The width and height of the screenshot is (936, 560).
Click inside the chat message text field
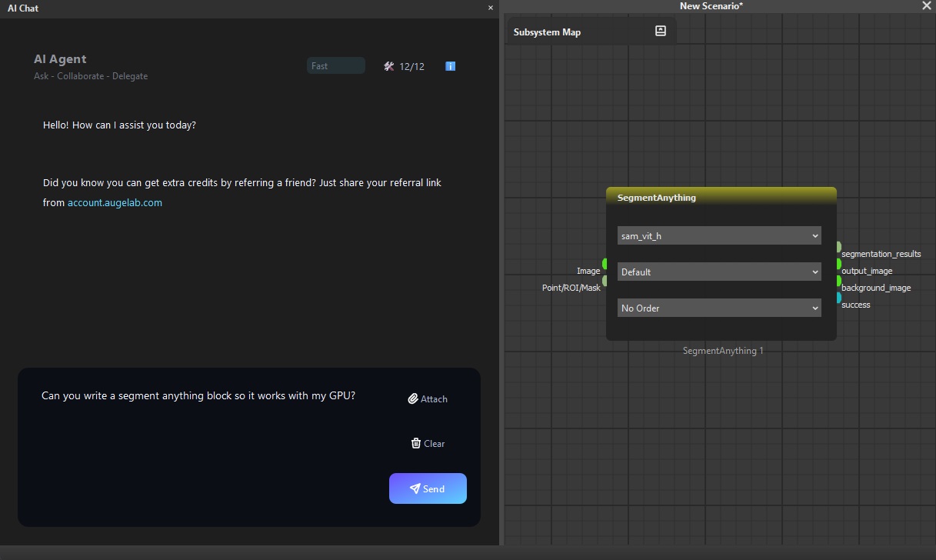tap(208, 446)
